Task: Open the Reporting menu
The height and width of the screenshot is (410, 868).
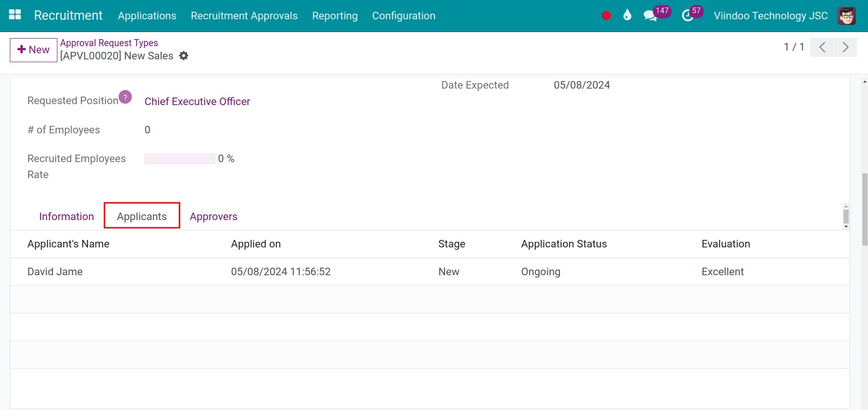Action: tap(335, 16)
